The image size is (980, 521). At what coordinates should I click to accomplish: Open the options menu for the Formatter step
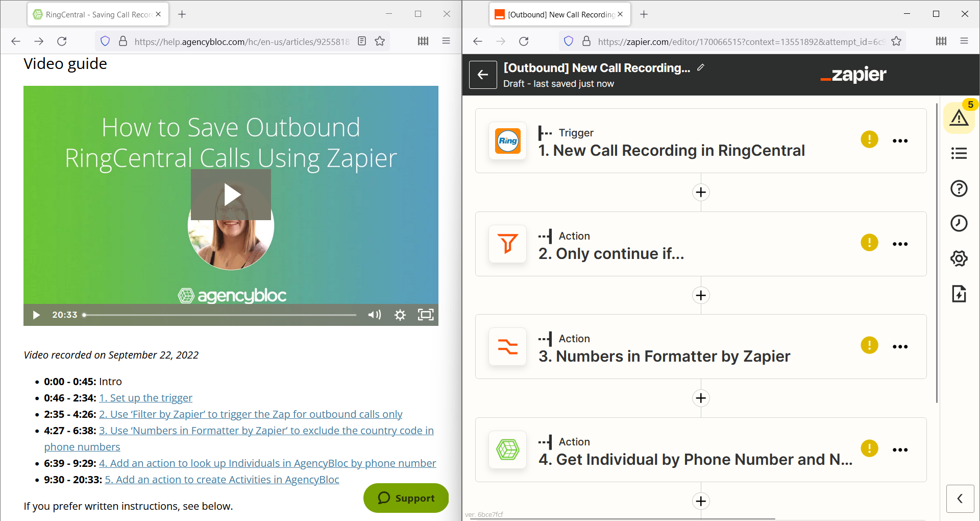pos(900,346)
